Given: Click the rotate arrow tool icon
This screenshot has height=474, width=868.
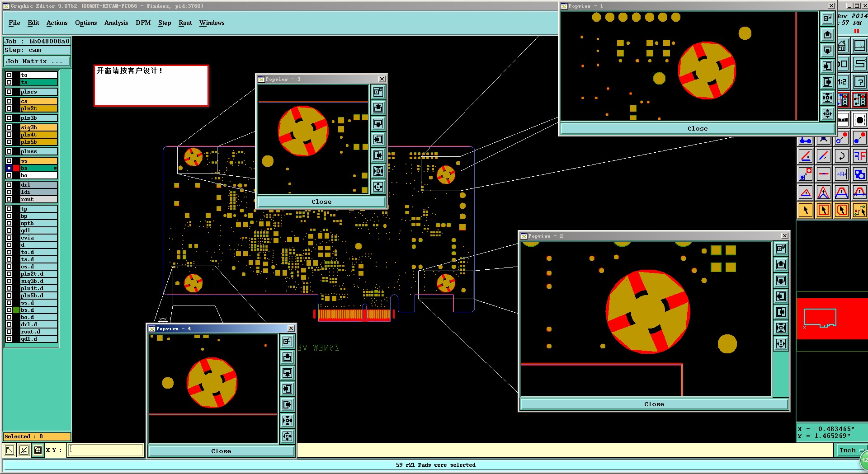Looking at the screenshot, I should click(x=841, y=156).
